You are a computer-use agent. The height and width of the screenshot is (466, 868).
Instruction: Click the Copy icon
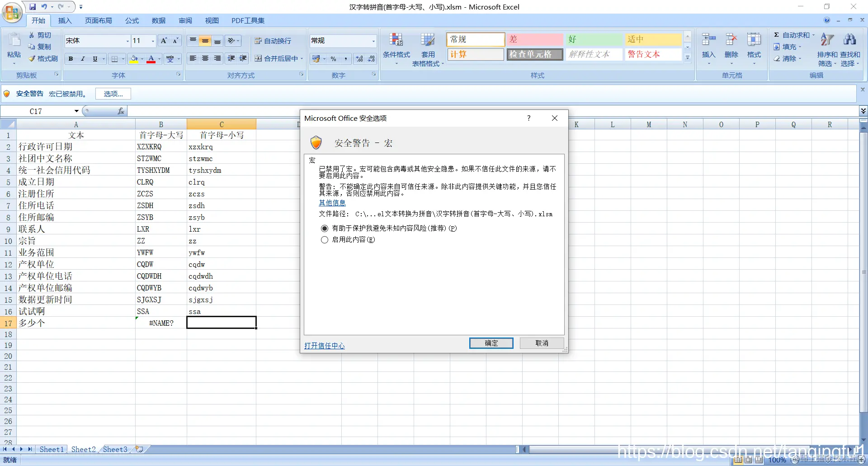31,47
